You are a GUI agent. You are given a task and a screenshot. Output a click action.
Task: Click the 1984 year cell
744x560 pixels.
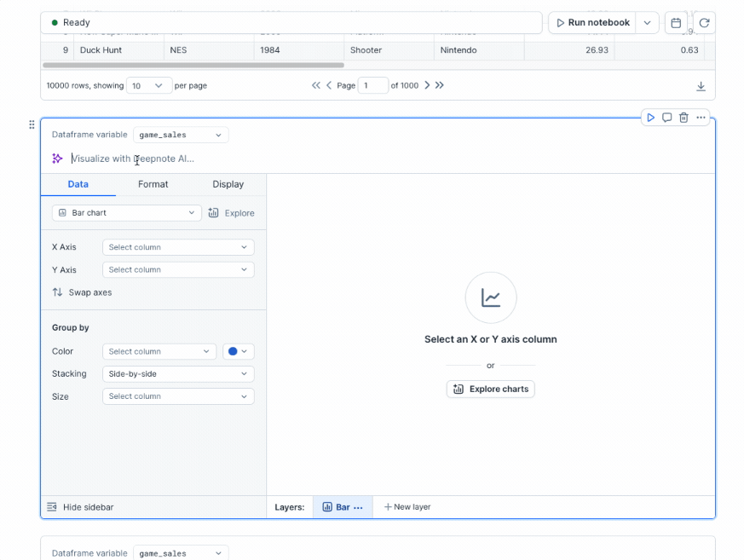pyautogui.click(x=299, y=50)
